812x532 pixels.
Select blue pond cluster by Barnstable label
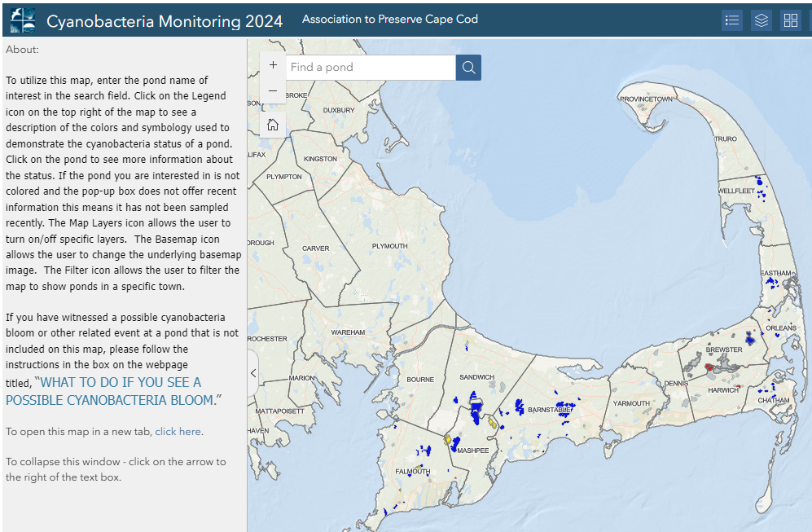click(x=564, y=404)
